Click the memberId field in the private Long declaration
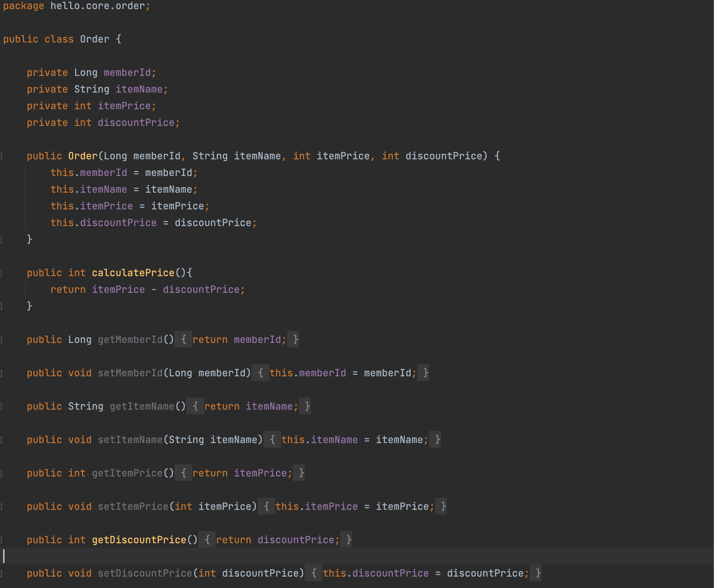Viewport: 714px width, 588px height. pyautogui.click(x=127, y=72)
